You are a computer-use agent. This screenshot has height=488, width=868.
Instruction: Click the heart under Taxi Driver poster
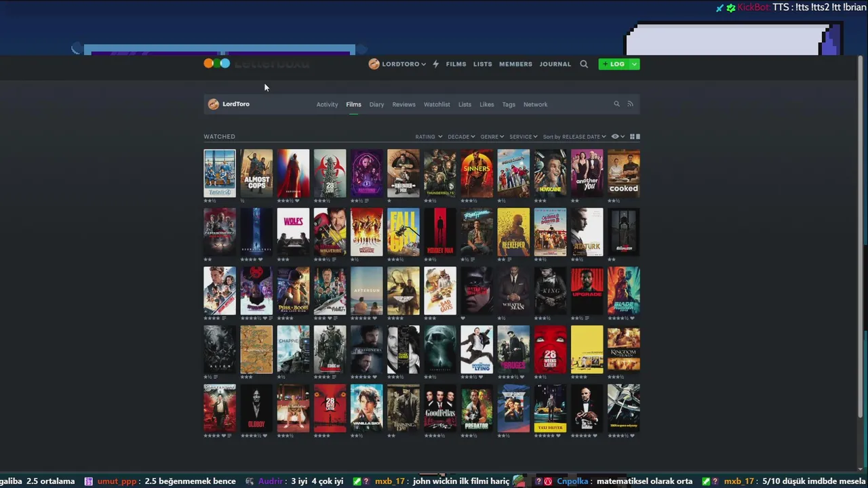(x=558, y=436)
